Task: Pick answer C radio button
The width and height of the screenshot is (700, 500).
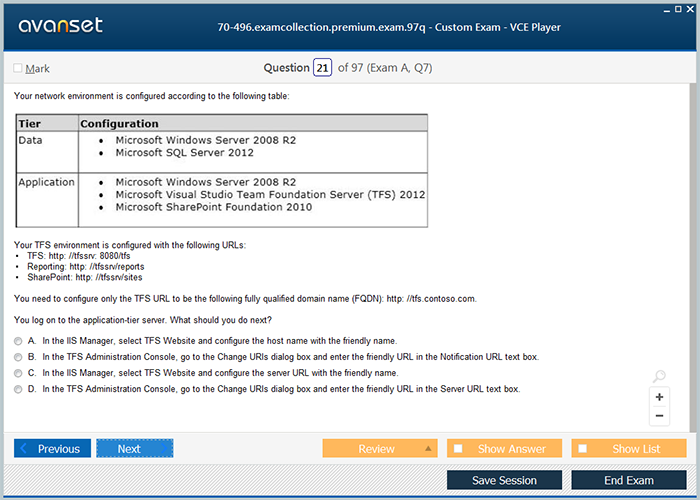Action: pyautogui.click(x=18, y=373)
